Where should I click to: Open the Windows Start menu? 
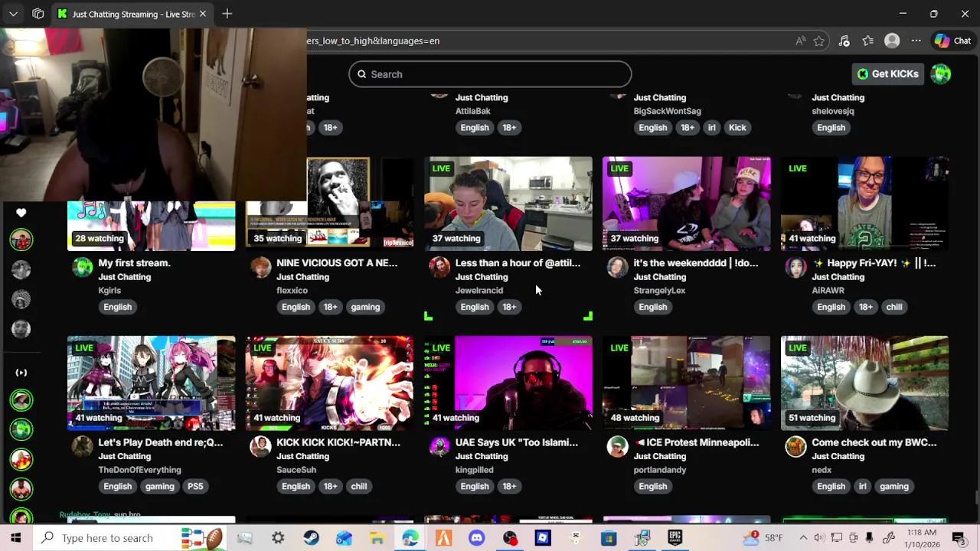(15, 538)
